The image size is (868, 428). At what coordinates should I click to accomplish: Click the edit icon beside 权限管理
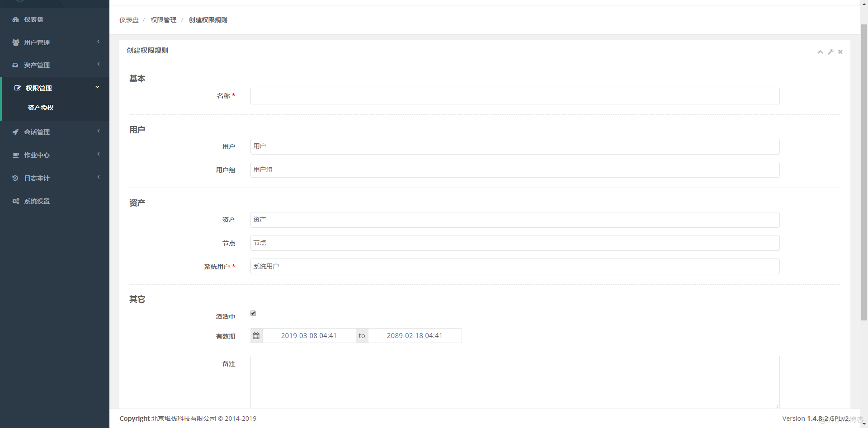click(18, 88)
